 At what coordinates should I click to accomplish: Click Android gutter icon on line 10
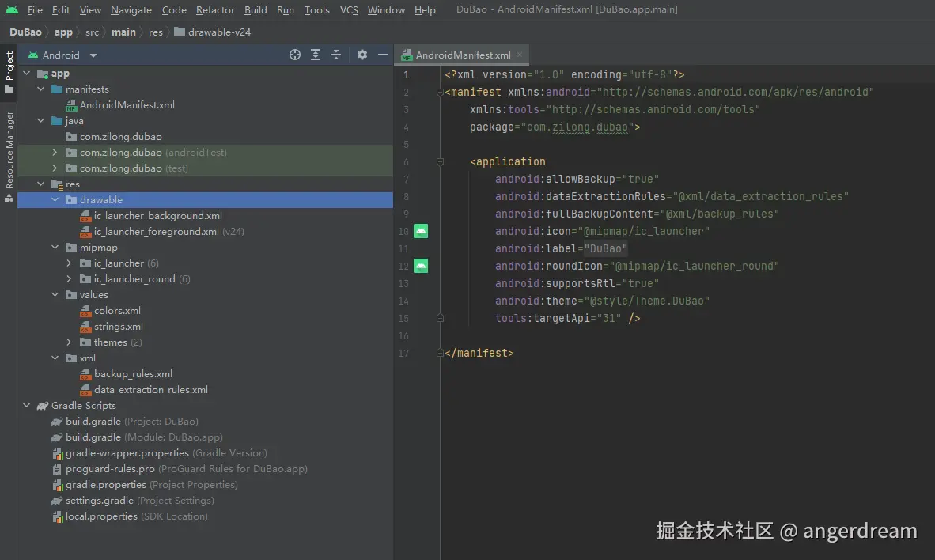(x=420, y=232)
